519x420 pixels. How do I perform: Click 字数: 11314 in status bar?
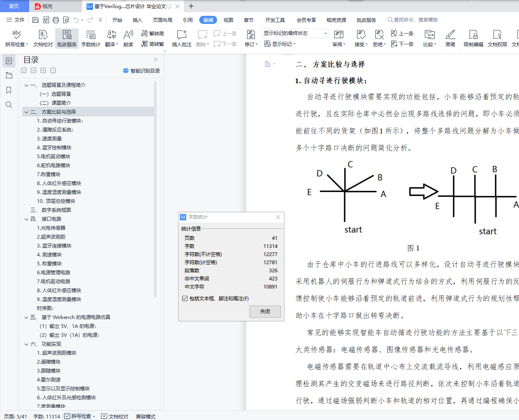click(x=47, y=416)
